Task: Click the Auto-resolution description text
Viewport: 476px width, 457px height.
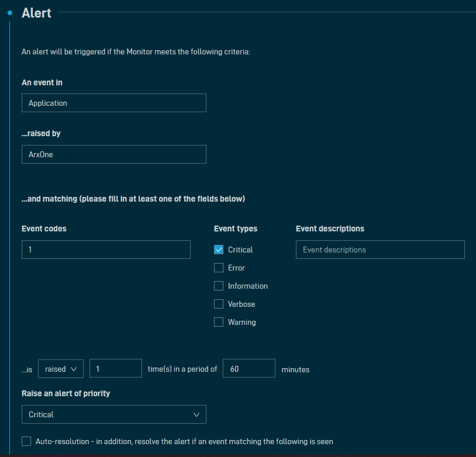Action: 184,441
